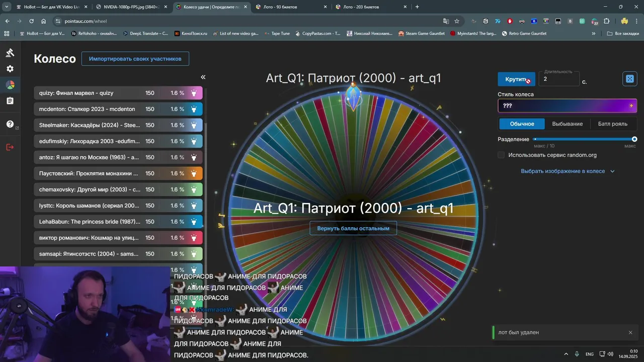Highlight the quizy lot with its bulb icon
The image size is (644, 362).
(194, 93)
